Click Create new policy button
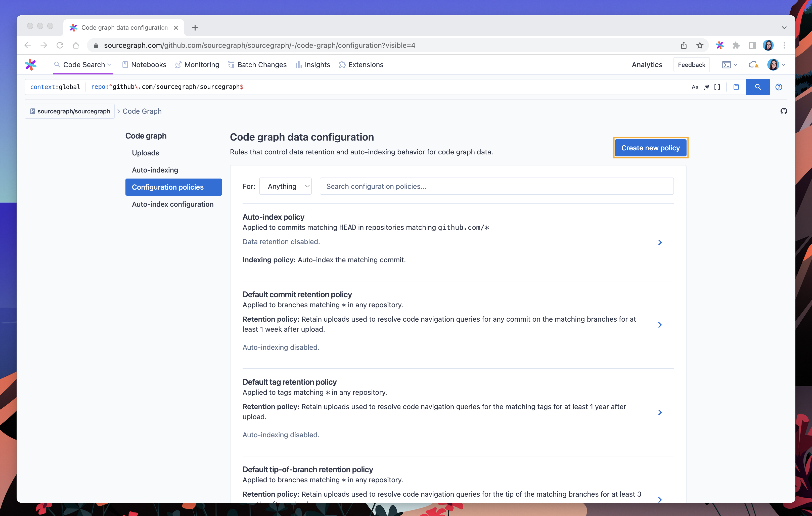 (650, 148)
